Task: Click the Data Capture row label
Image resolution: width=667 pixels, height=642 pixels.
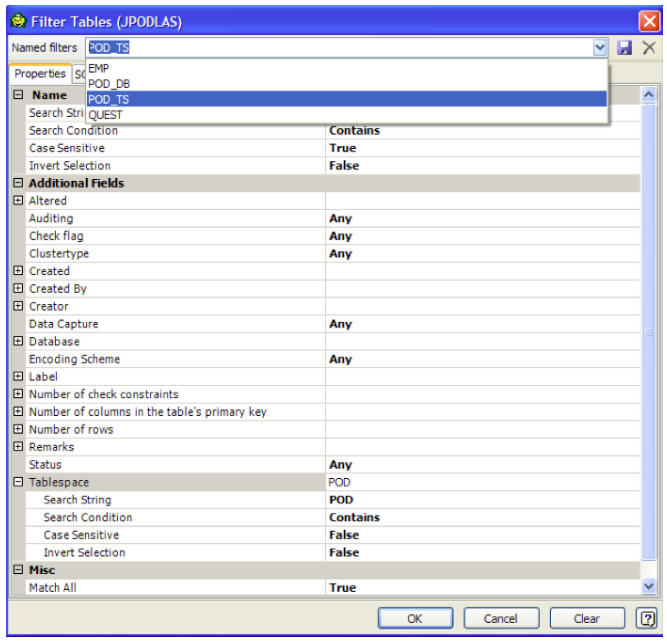Action: pyautogui.click(x=64, y=324)
